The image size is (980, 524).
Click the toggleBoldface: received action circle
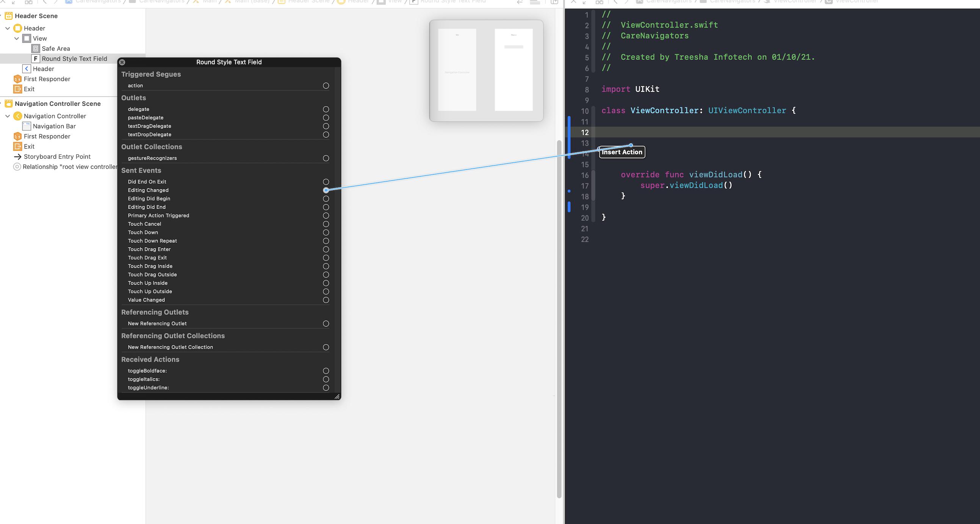click(326, 371)
